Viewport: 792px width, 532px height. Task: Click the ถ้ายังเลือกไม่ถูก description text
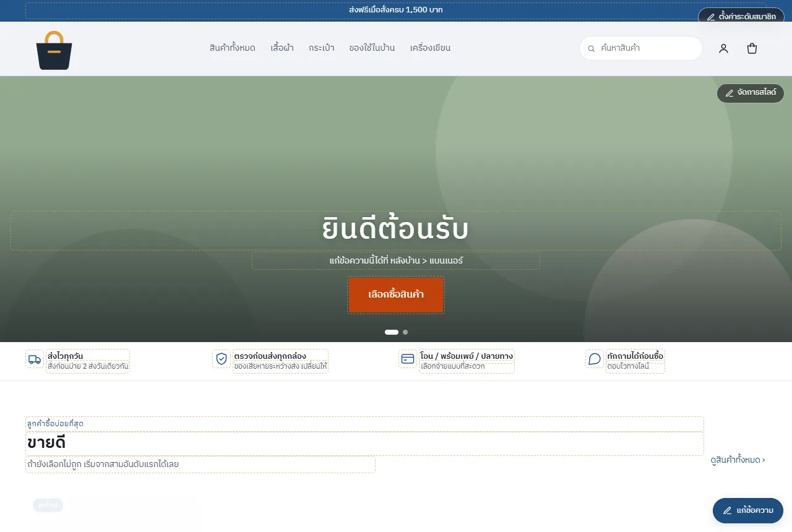103,464
